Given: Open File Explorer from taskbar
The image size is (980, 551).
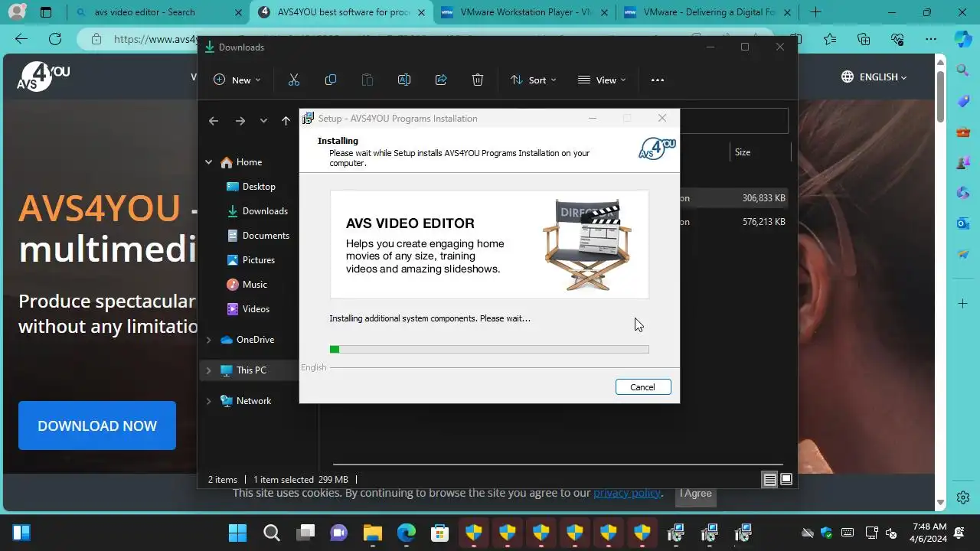Looking at the screenshot, I should 373,533.
